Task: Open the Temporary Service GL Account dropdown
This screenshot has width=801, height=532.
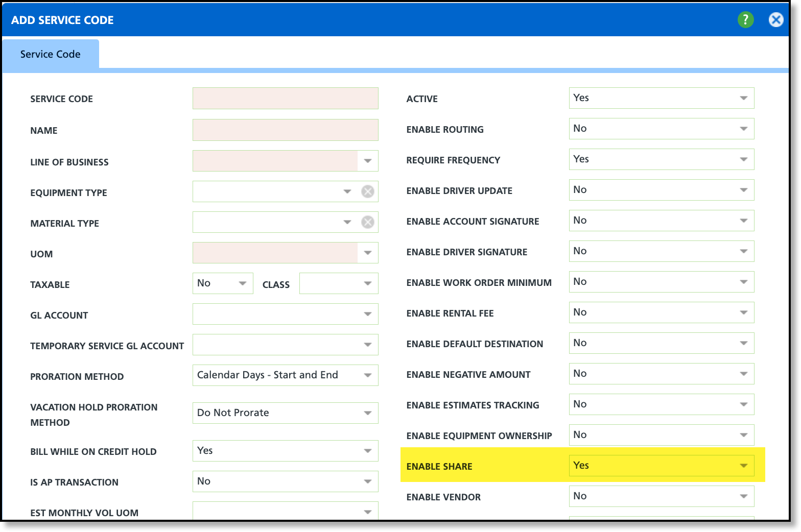Action: point(285,345)
